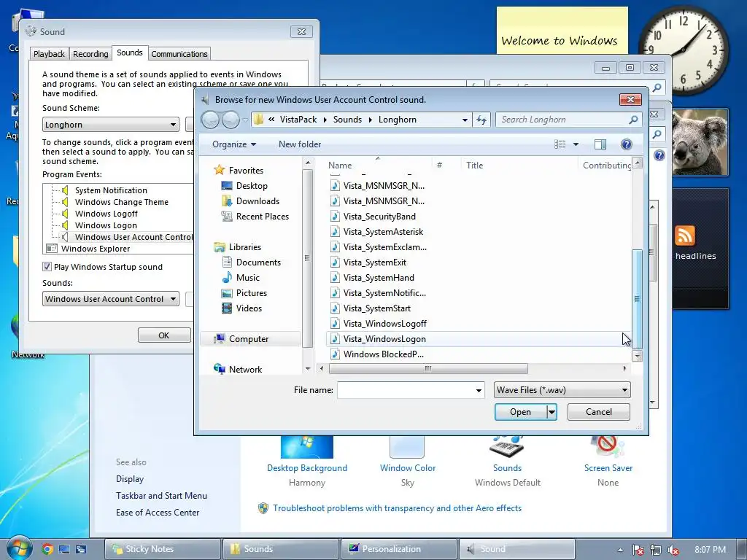Select System Notification program event

click(x=111, y=190)
